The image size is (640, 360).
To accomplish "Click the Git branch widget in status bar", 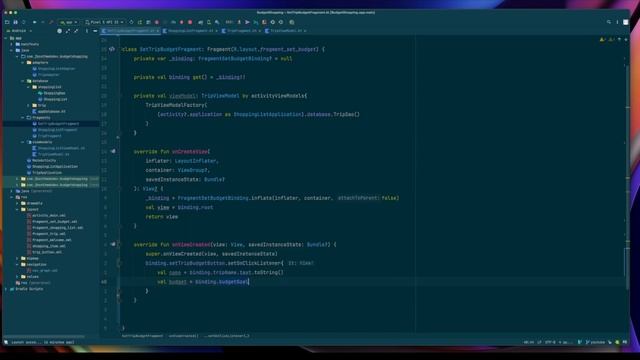I will point(595,342).
